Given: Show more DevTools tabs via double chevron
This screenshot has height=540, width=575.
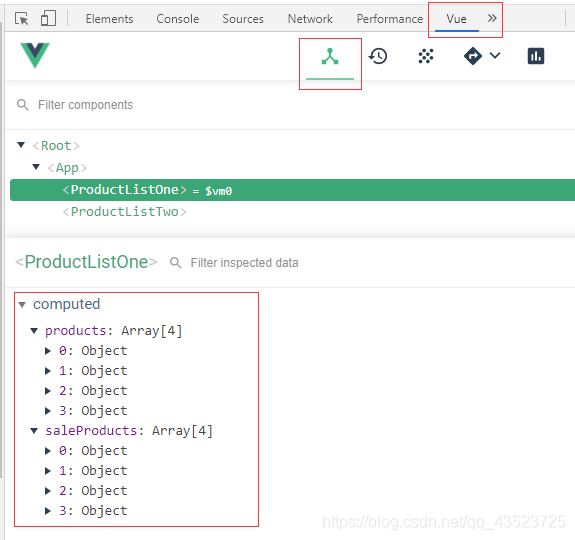Looking at the screenshot, I should 492,18.
